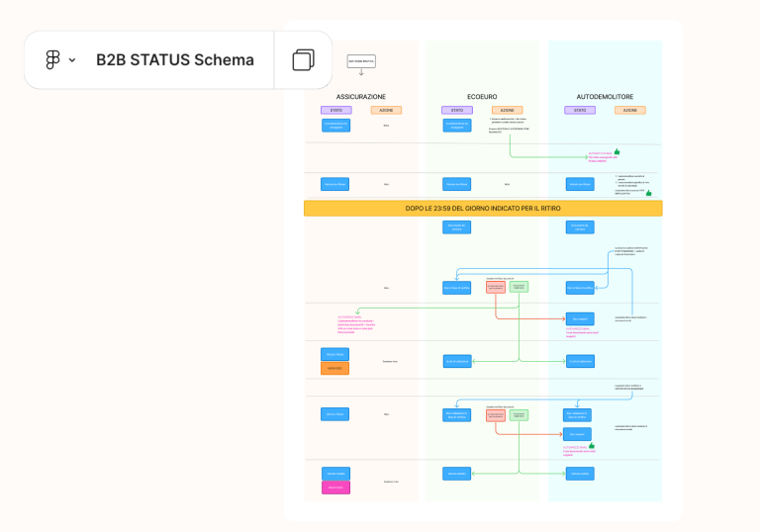Click the purple STATO label under ASSICURAZIONE
The width and height of the screenshot is (760, 532).
pos(335,110)
